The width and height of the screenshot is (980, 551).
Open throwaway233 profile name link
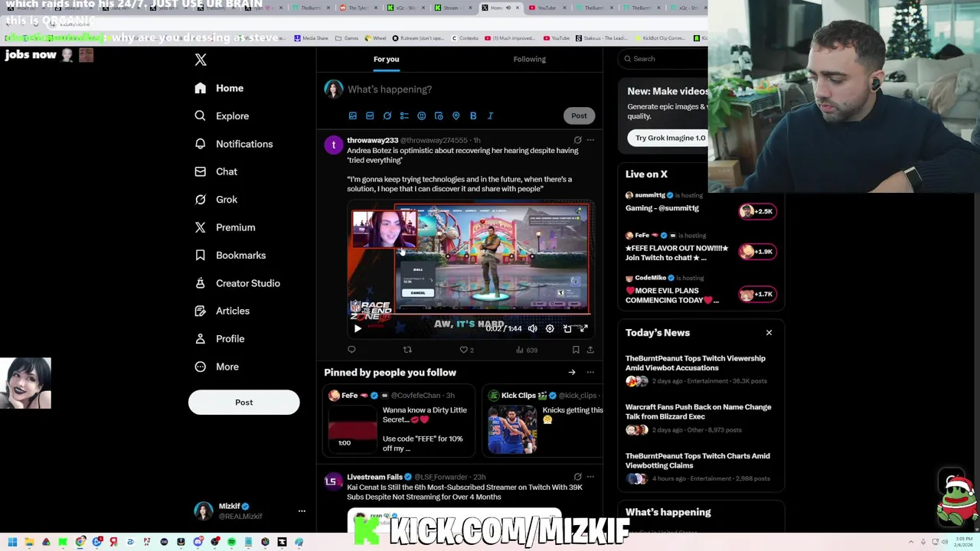[372, 140]
